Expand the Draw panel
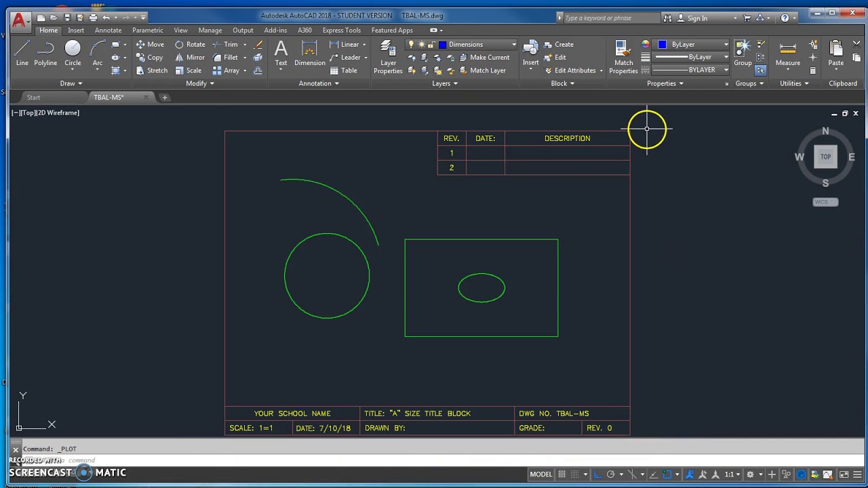868x488 pixels. coord(71,83)
